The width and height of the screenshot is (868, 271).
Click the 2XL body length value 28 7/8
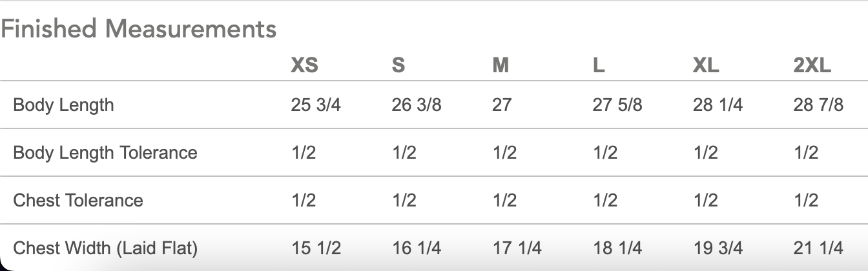click(x=818, y=105)
